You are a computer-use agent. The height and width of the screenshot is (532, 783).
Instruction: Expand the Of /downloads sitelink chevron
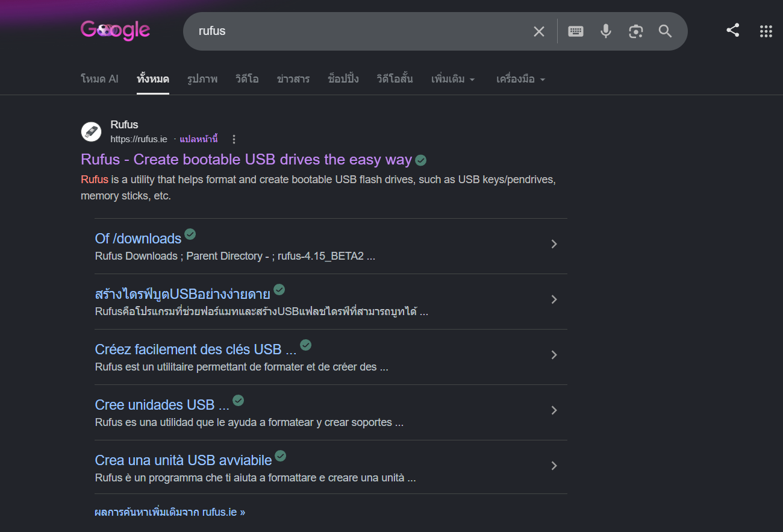(554, 244)
